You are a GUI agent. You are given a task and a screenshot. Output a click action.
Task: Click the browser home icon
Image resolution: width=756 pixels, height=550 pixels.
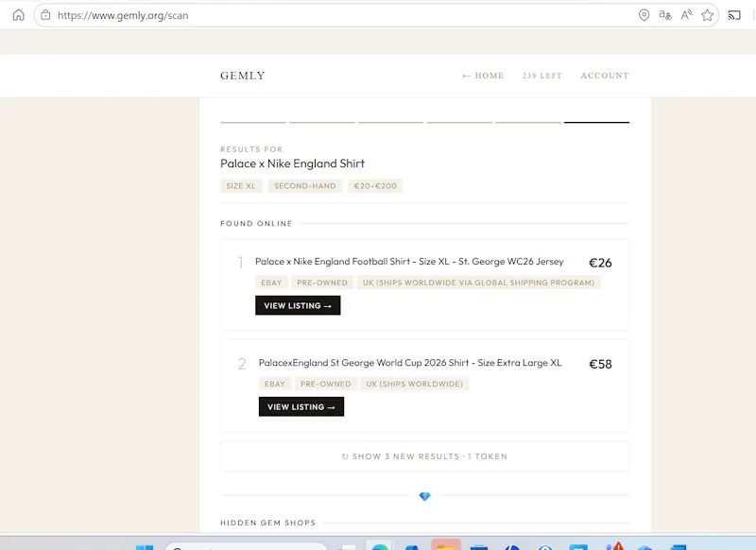[x=18, y=15]
